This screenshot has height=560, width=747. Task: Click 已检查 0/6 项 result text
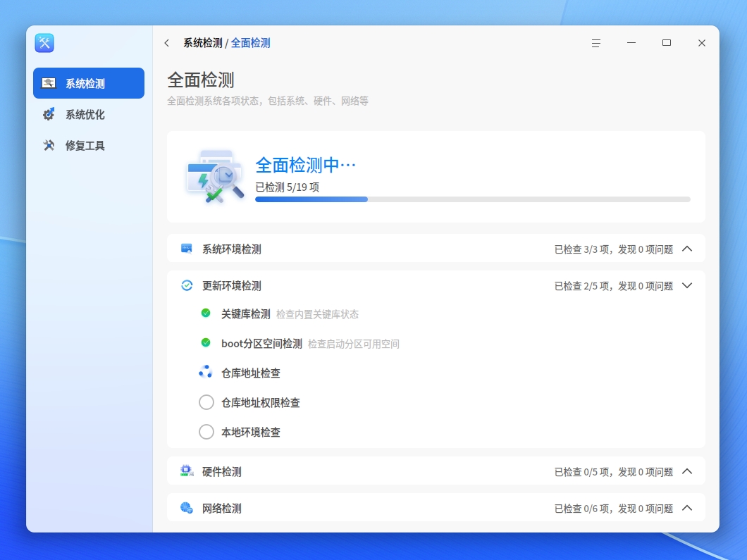click(614, 509)
